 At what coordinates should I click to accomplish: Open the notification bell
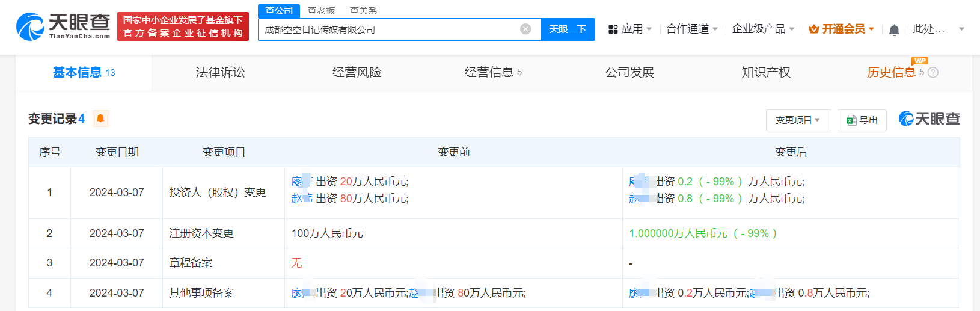(894, 29)
